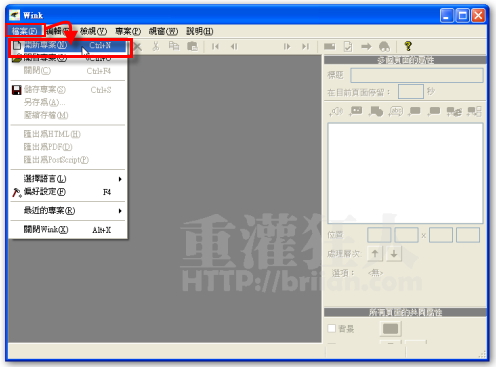Open the 視窗(W) menu
Image resolution: width=496 pixels, height=367 pixels.
click(x=163, y=31)
